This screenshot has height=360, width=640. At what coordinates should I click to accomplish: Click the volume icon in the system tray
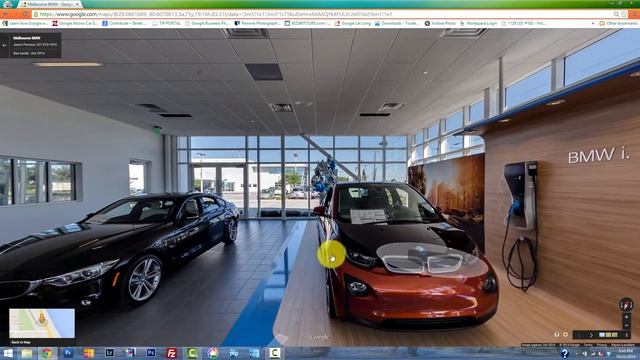point(585,354)
